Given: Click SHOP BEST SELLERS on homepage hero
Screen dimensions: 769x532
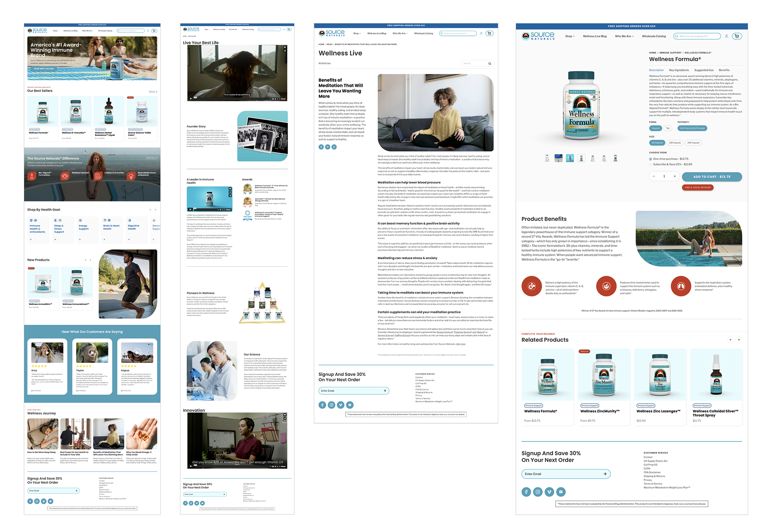Looking at the screenshot, I should pos(44,69).
